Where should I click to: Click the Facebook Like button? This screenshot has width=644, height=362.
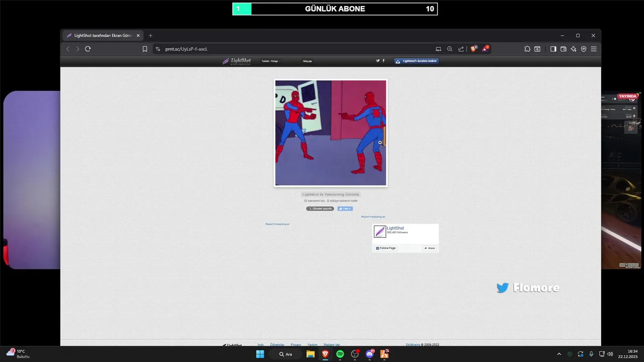point(345,209)
